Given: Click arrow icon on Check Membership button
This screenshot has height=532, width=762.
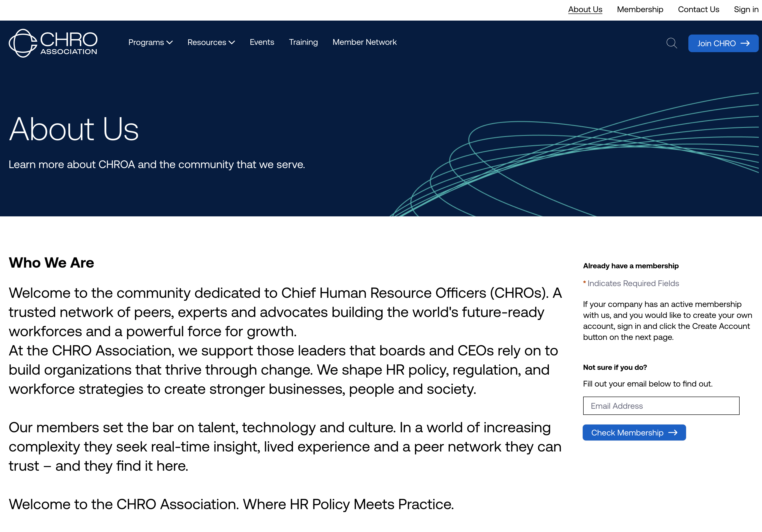Looking at the screenshot, I should tap(673, 433).
